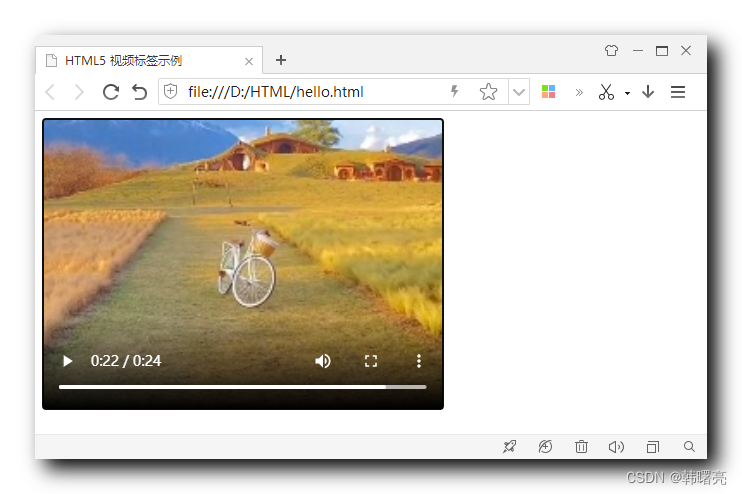Click the shirt skin-theme icon in title bar

[611, 50]
